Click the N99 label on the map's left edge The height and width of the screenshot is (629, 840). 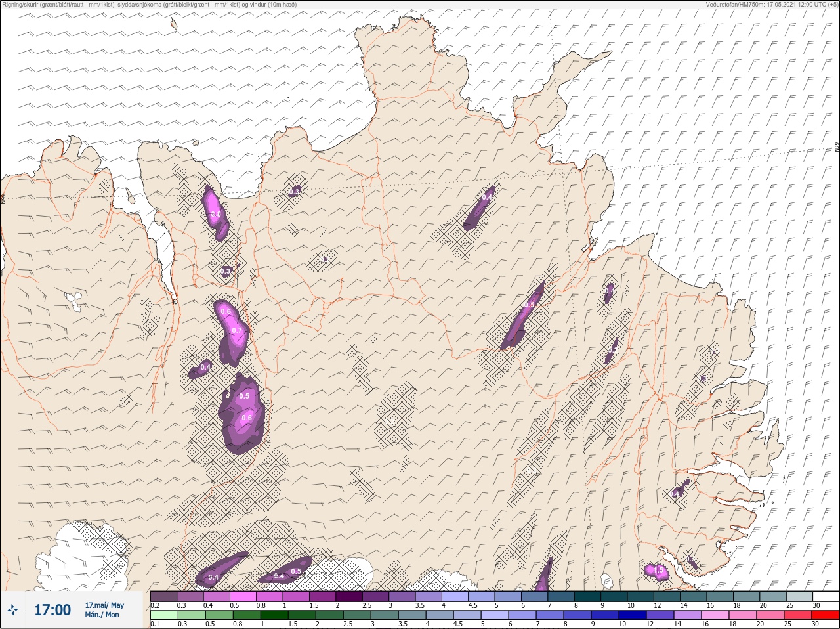[x=3, y=198]
